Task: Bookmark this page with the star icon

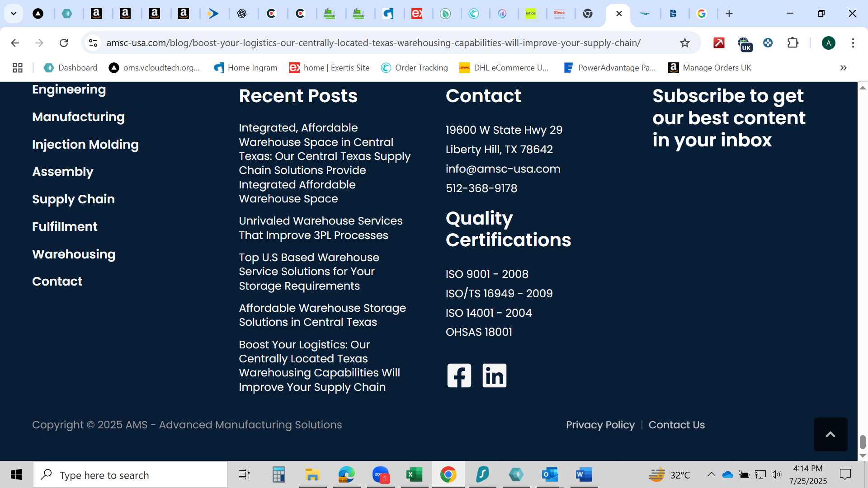Action: click(x=684, y=43)
